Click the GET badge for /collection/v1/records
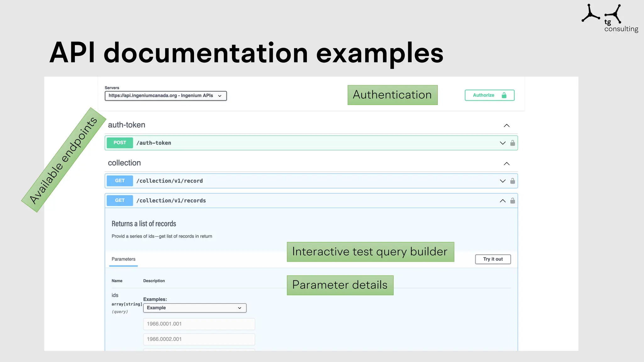The width and height of the screenshot is (644, 362). point(120,200)
